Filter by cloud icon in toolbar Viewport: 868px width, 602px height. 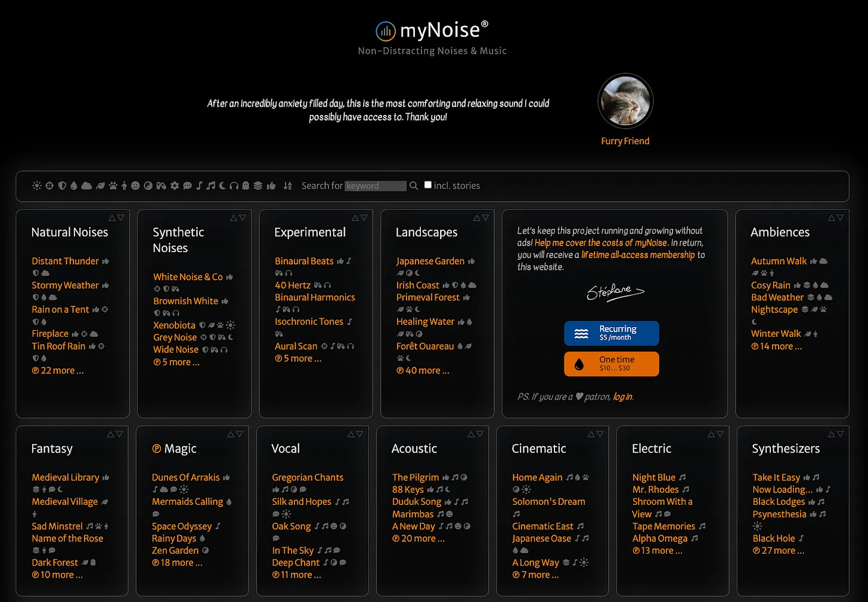(86, 185)
